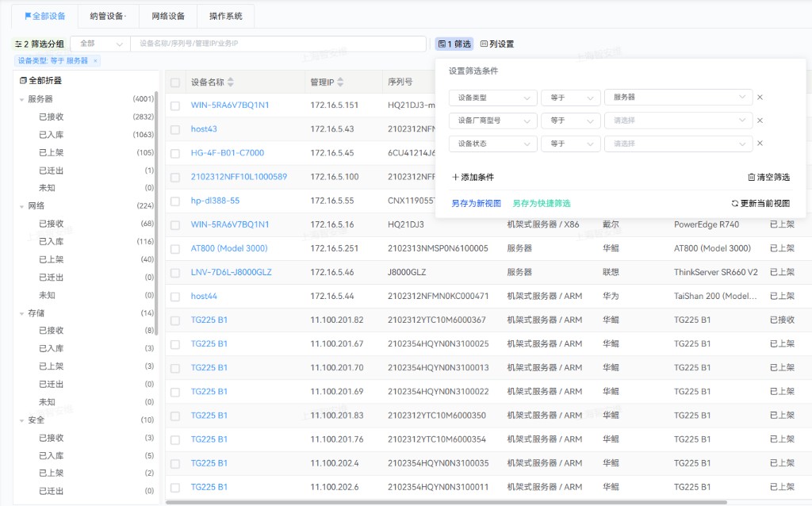Open device link 2102312NFF10L1000589

(x=239, y=177)
